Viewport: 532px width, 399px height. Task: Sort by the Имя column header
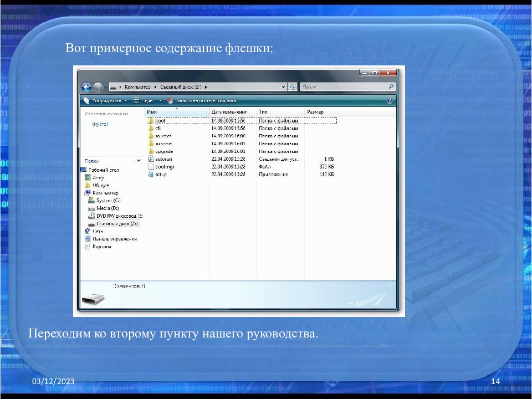click(177, 111)
